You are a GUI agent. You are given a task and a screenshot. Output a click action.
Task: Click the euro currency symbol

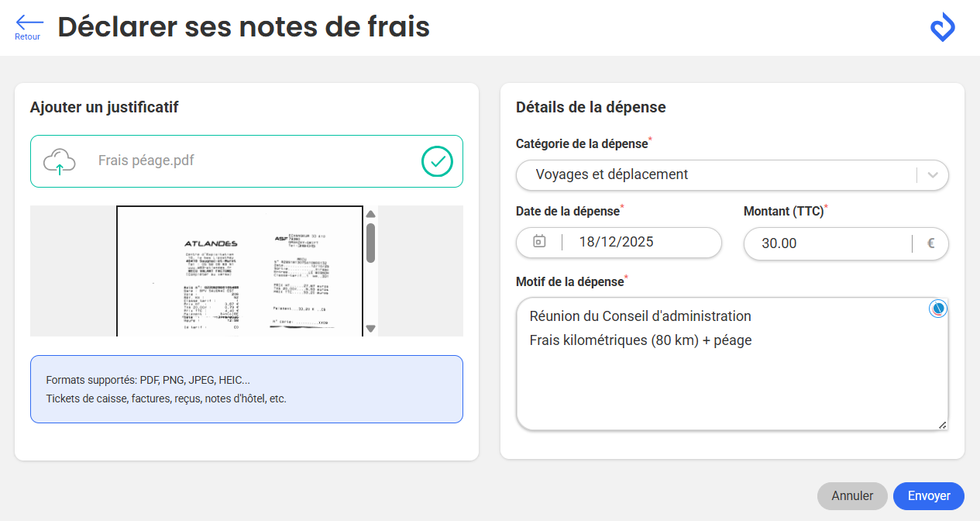(x=930, y=243)
